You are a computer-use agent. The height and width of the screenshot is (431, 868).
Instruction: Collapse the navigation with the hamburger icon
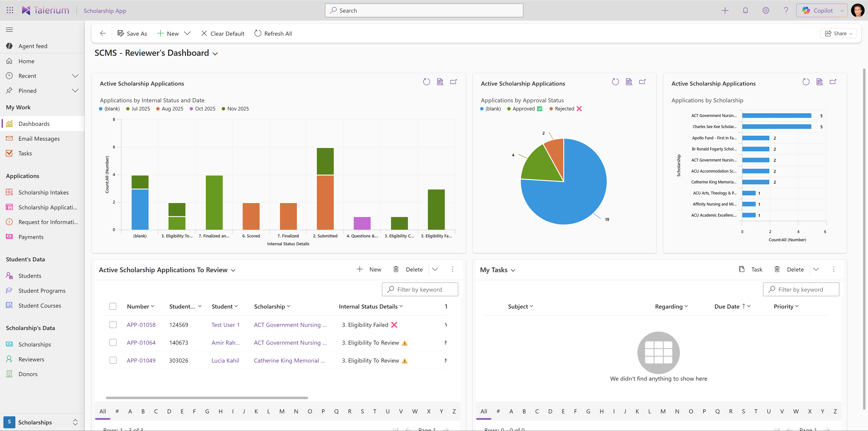pos(9,30)
